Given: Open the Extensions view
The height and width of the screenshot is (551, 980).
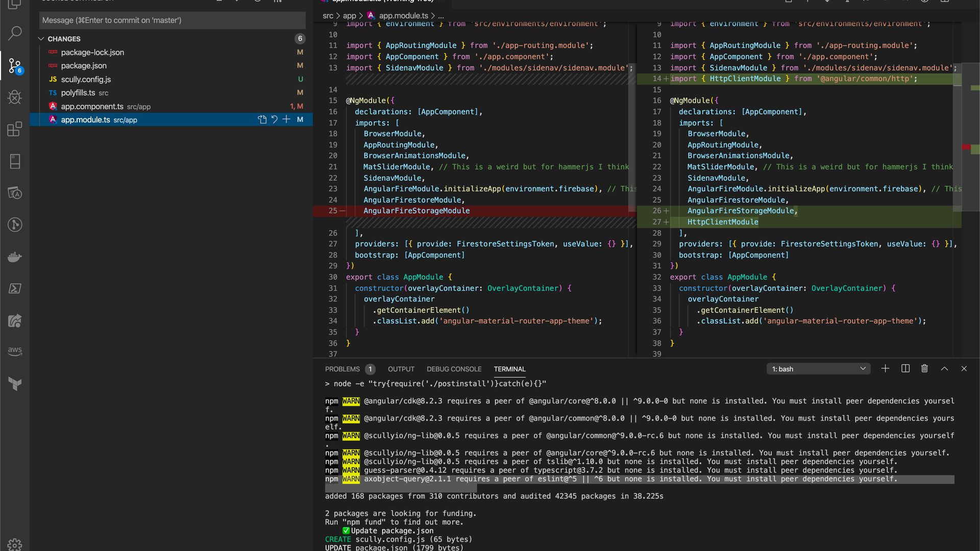Looking at the screenshot, I should pyautogui.click(x=15, y=129).
